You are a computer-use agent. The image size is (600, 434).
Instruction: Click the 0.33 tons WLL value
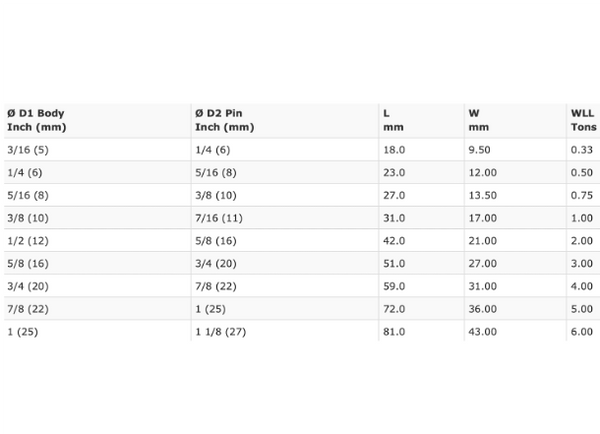582,150
